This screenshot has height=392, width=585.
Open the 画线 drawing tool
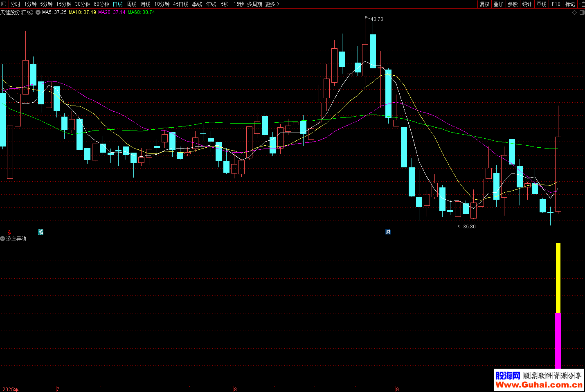(x=541, y=4)
